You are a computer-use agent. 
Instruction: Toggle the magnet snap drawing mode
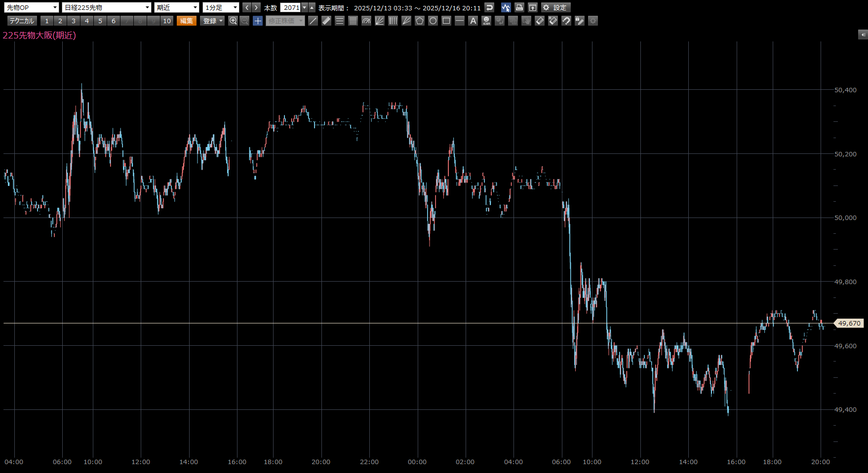coord(566,21)
